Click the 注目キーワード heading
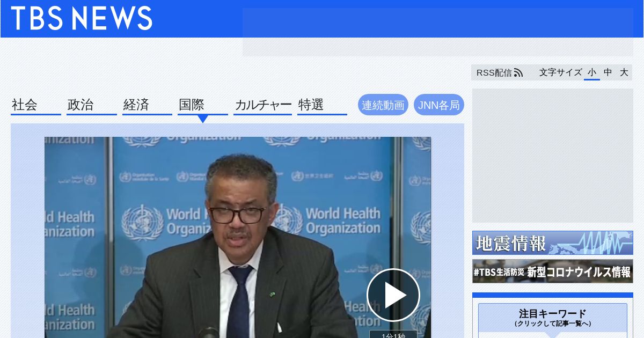This screenshot has width=644, height=338. click(x=553, y=313)
